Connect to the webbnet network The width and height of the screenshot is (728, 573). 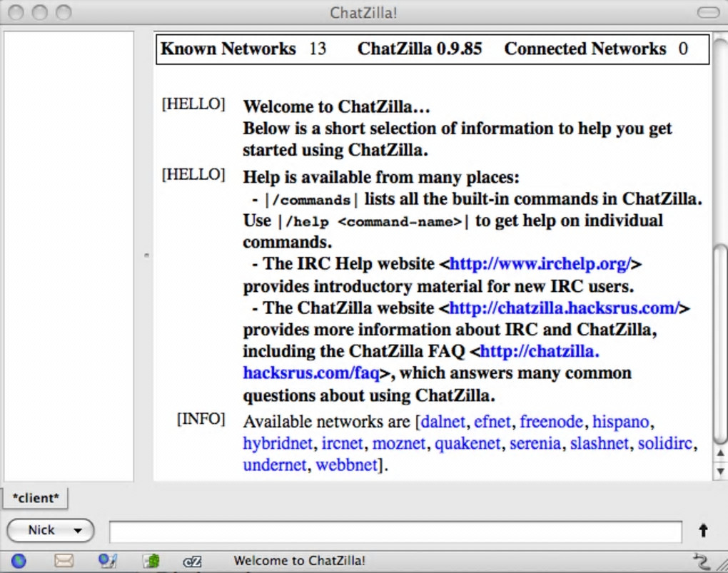coord(347,465)
